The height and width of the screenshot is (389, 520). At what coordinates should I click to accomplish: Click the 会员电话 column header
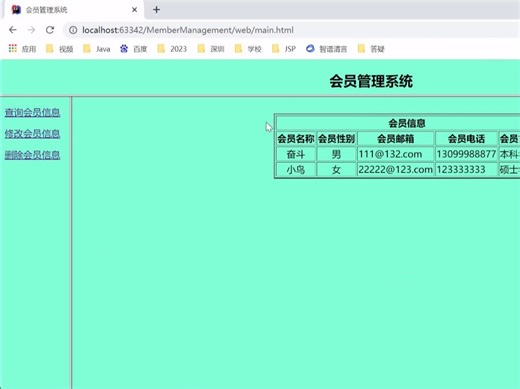(466, 139)
